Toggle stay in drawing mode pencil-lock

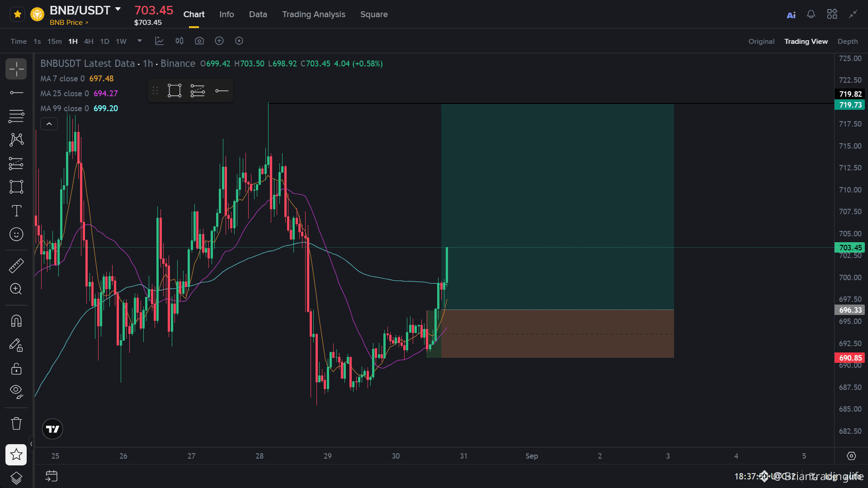click(x=16, y=345)
